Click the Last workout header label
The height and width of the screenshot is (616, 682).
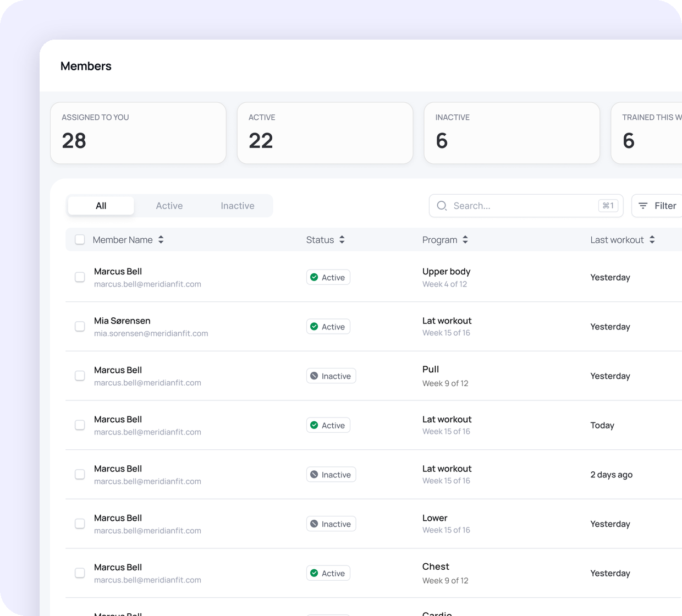point(617,240)
